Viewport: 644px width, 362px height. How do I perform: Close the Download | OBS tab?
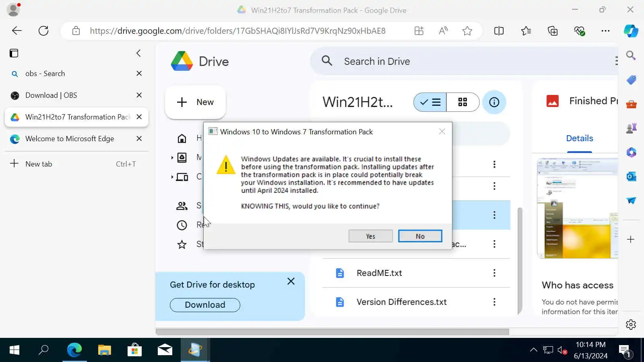[x=139, y=95]
